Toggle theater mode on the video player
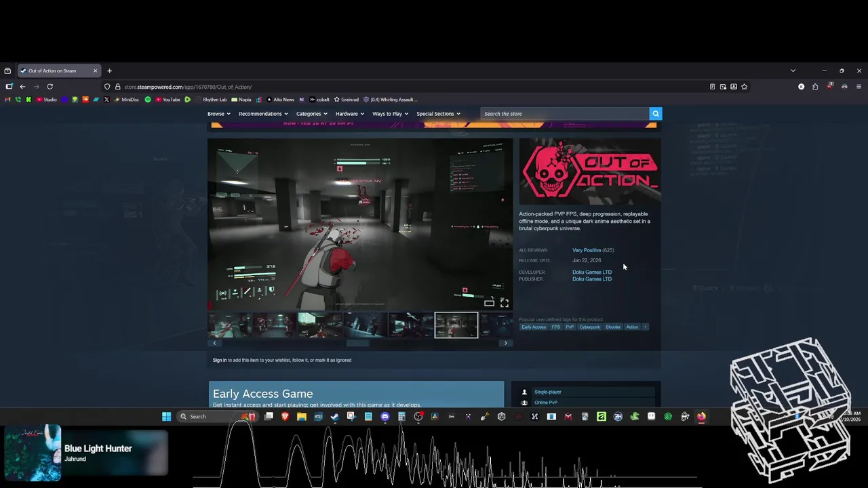The height and width of the screenshot is (488, 868). coord(489,303)
